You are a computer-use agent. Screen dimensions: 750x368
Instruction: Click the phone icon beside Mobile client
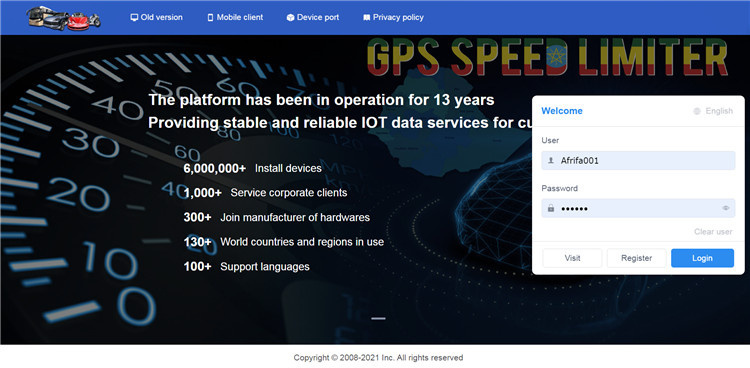[x=210, y=17]
